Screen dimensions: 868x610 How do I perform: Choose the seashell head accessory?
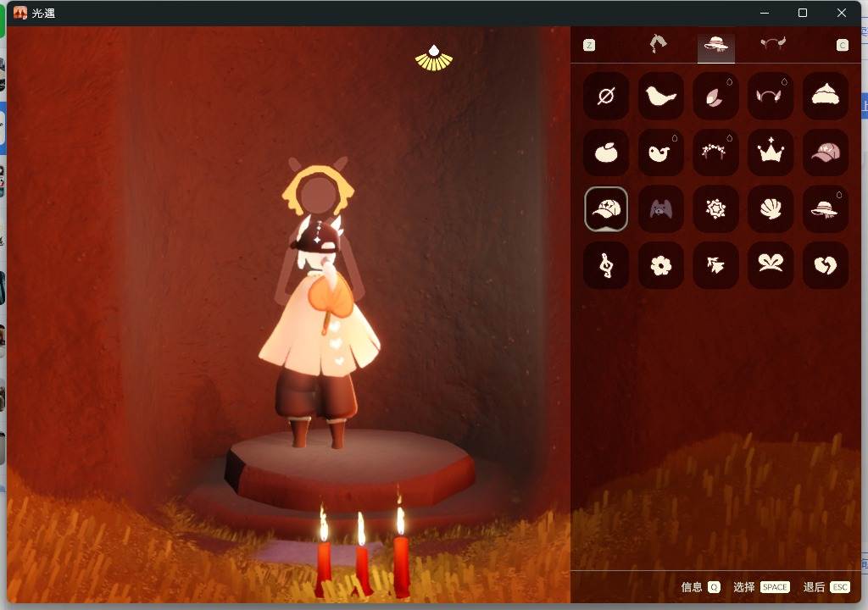pyautogui.click(x=770, y=208)
